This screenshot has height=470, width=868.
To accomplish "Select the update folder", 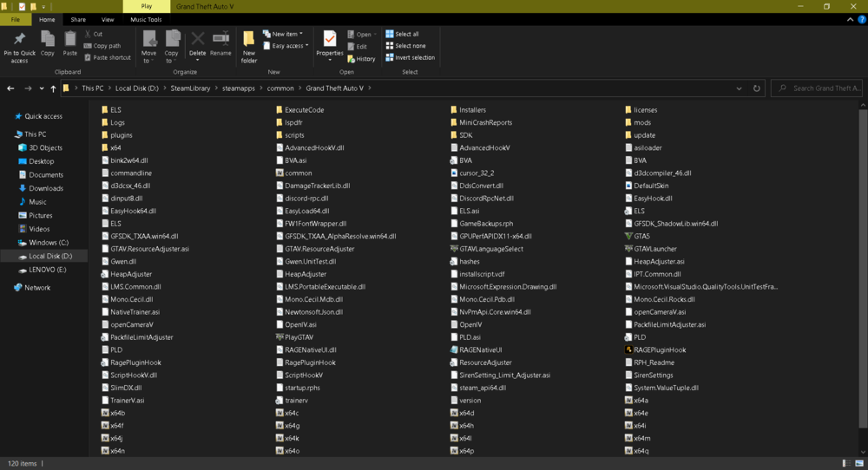I will 640,135.
